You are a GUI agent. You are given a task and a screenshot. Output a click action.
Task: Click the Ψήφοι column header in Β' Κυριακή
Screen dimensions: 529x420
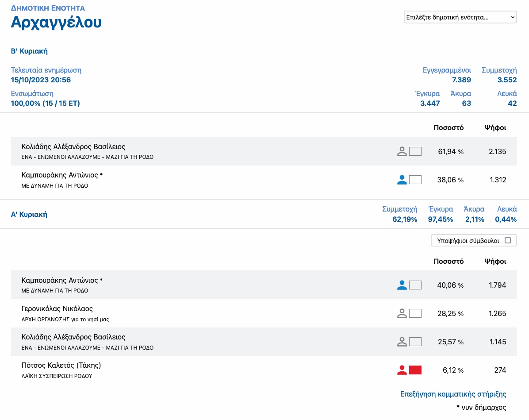(x=495, y=128)
